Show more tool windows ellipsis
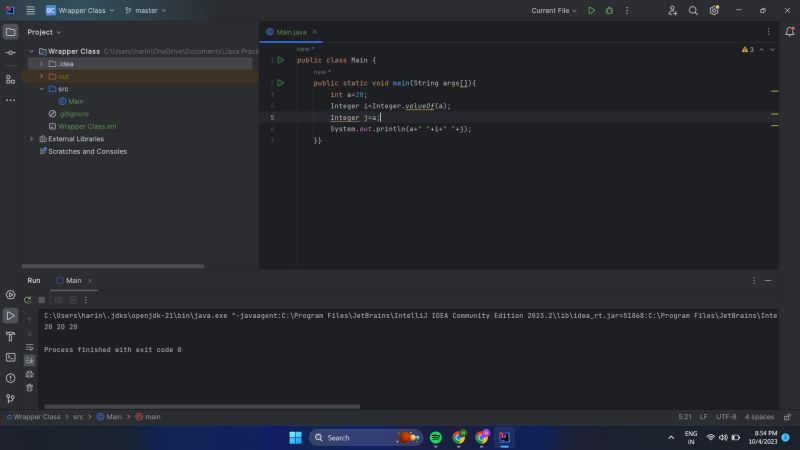This screenshot has height=450, width=800. (x=10, y=101)
